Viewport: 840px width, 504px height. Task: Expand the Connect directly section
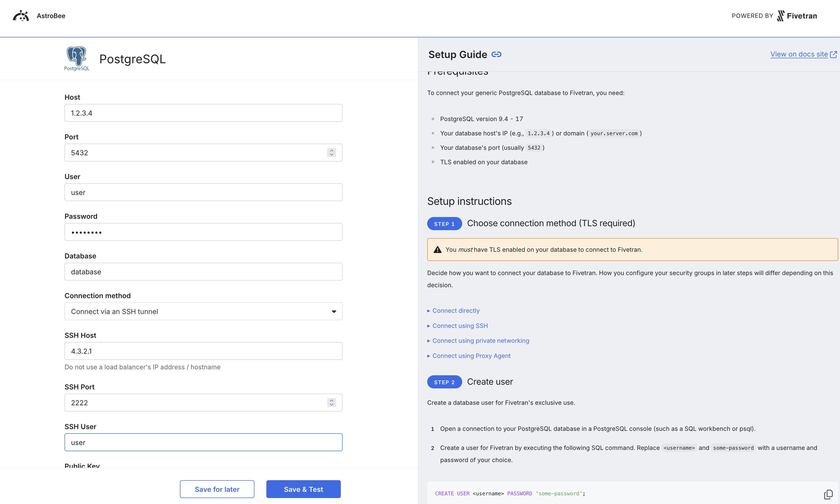pos(456,311)
